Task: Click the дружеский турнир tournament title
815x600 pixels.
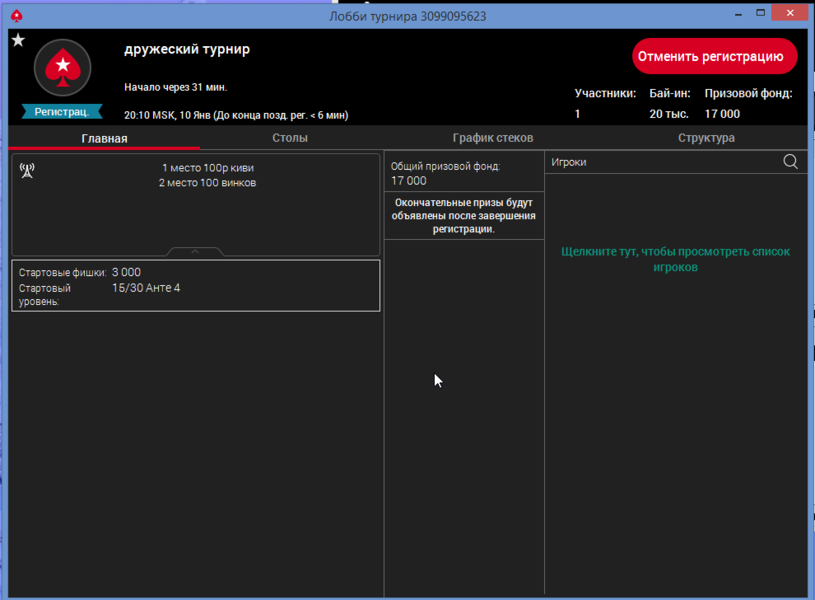Action: point(187,49)
